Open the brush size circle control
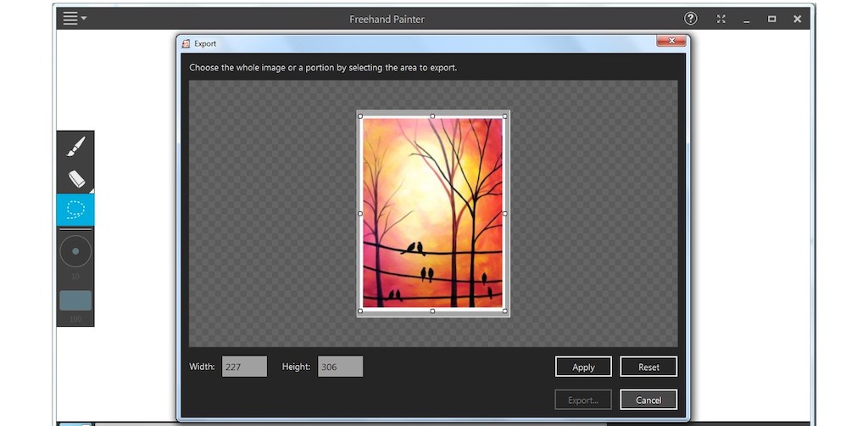Image resolution: width=868 pixels, height=426 pixels. 75,252
